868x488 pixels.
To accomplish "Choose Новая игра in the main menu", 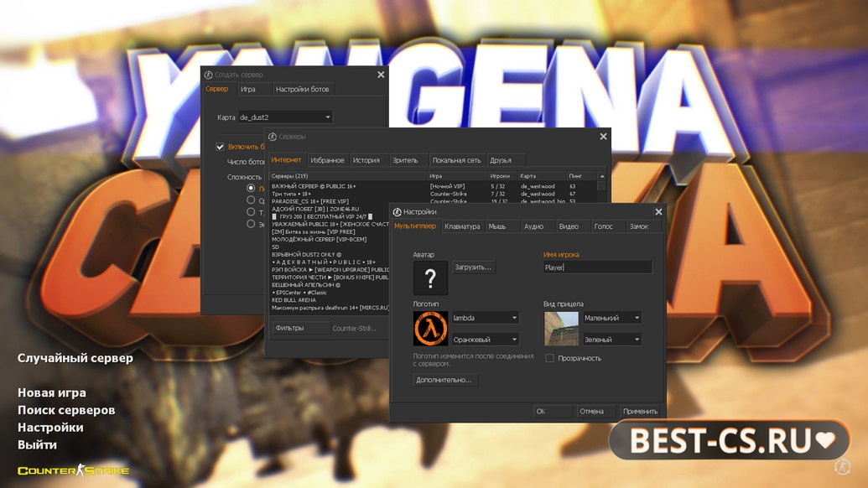I will coord(51,393).
